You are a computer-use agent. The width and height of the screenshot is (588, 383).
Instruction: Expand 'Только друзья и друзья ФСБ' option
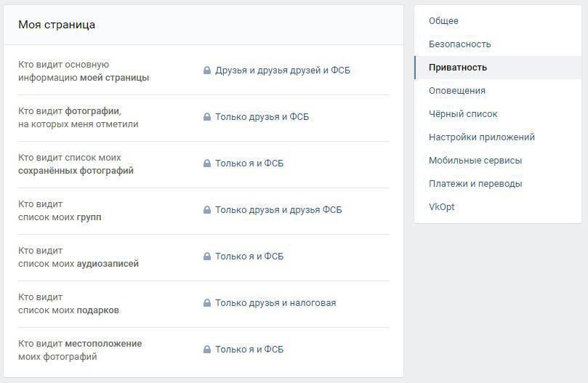click(278, 210)
